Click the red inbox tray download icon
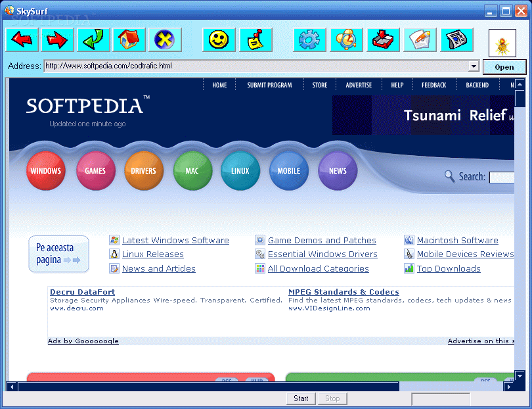The height and width of the screenshot is (409, 532). coord(383,39)
